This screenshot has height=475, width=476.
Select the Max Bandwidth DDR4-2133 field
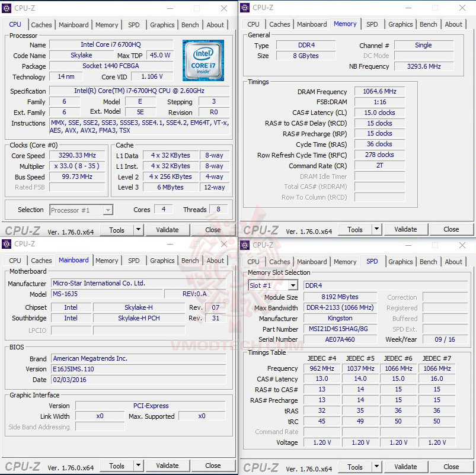(x=340, y=307)
